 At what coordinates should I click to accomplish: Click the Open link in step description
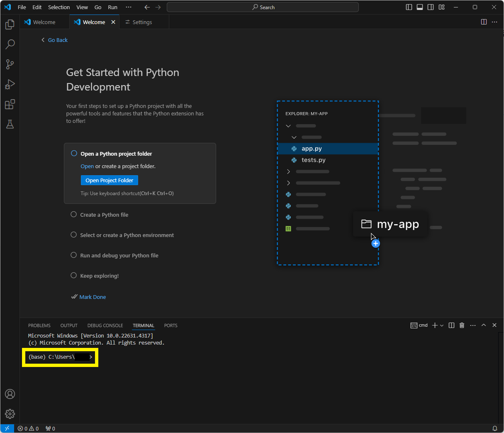click(x=87, y=166)
